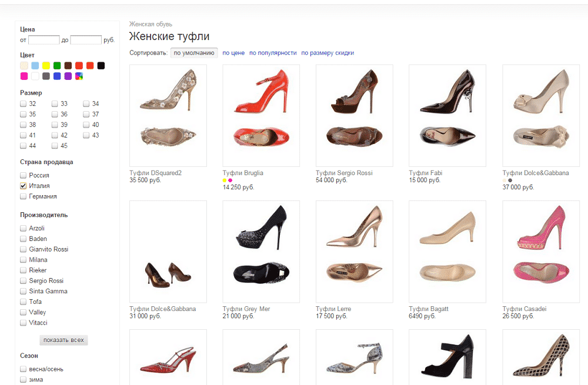Click the pink Casadei pump thumbnail
The width and height of the screenshot is (588, 385).
coord(541,252)
